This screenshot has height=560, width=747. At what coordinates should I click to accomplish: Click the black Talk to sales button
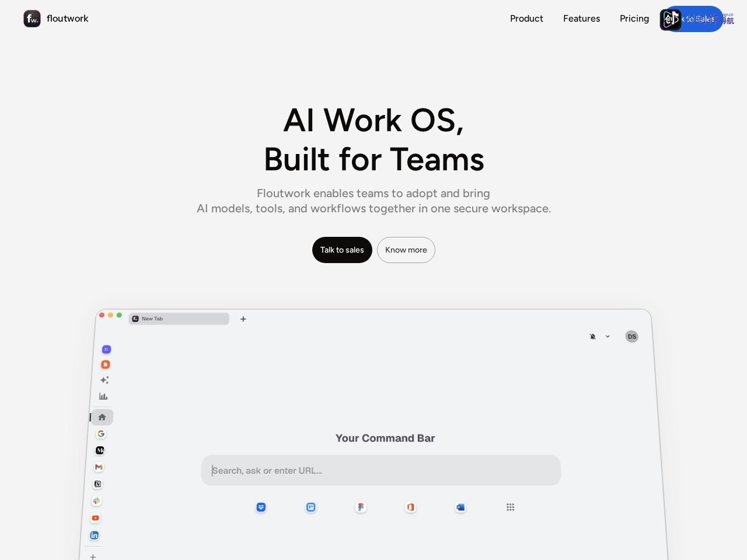click(x=342, y=250)
